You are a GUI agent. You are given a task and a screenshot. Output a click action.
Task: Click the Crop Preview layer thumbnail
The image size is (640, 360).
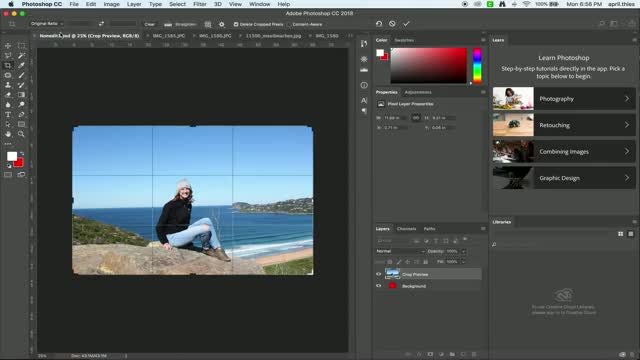[x=392, y=274]
